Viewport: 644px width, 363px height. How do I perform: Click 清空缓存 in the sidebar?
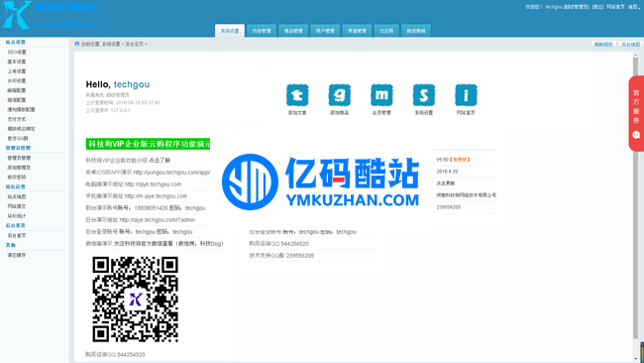(x=17, y=255)
